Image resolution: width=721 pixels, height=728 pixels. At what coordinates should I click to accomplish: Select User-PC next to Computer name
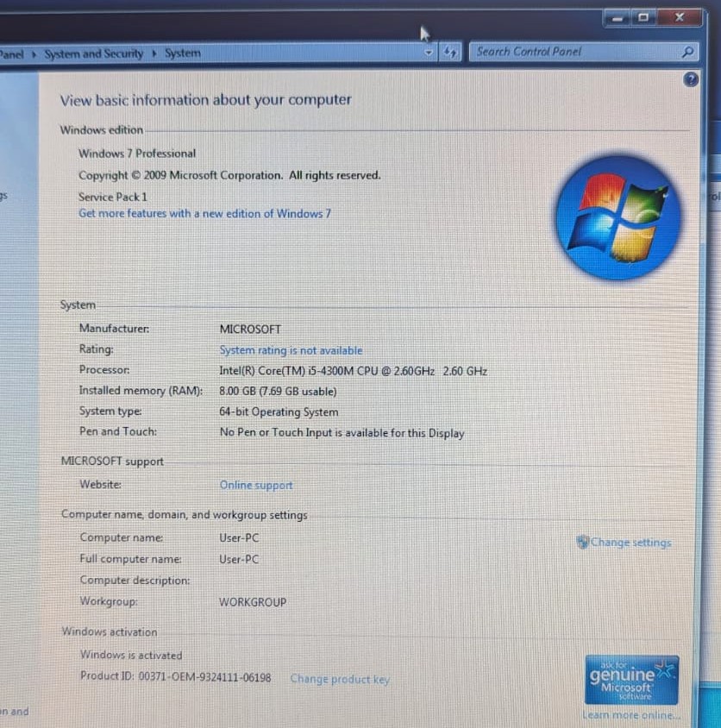pos(239,537)
